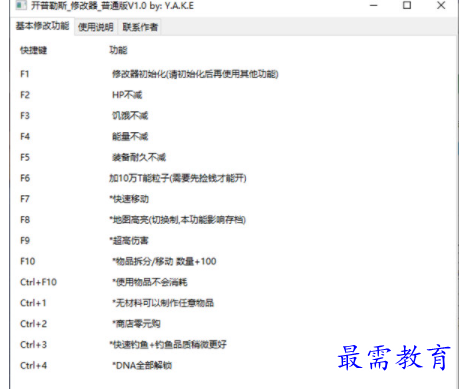The height and width of the screenshot is (389, 459).
Task: Click the 装备耐久不减 function text
Action: [x=139, y=157]
